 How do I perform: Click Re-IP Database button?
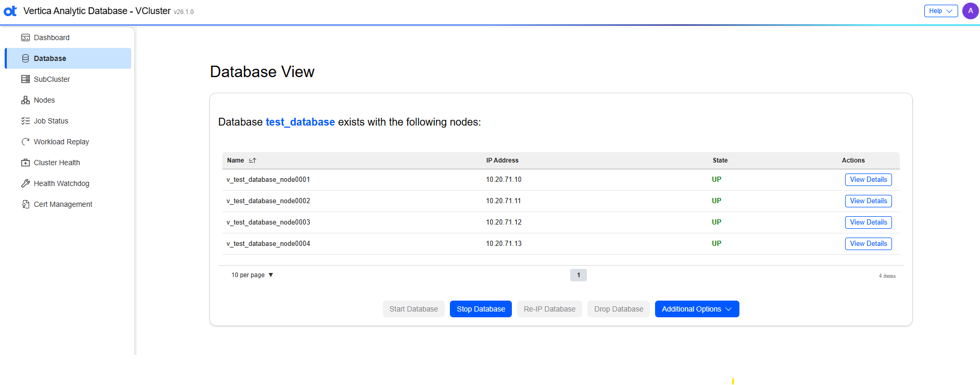pos(549,309)
